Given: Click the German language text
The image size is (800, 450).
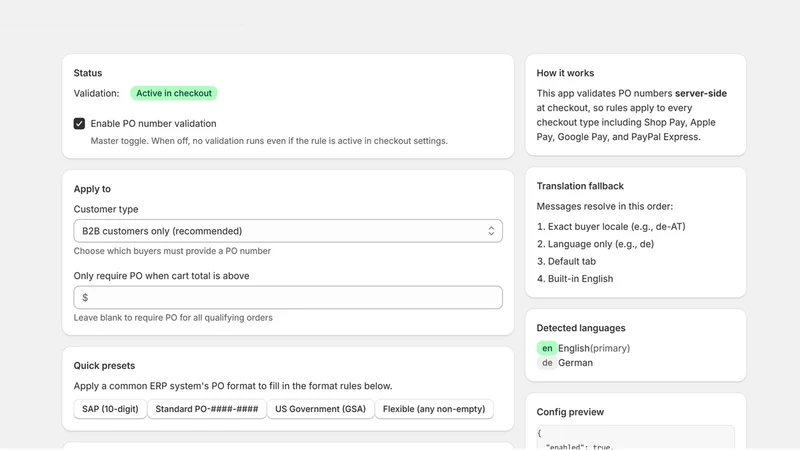Looking at the screenshot, I should (x=576, y=363).
